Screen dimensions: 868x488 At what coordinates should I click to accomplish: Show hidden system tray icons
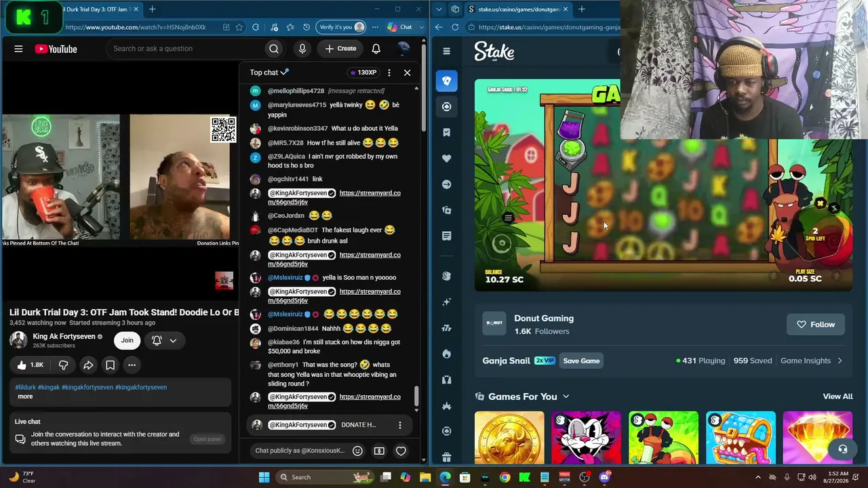757,477
